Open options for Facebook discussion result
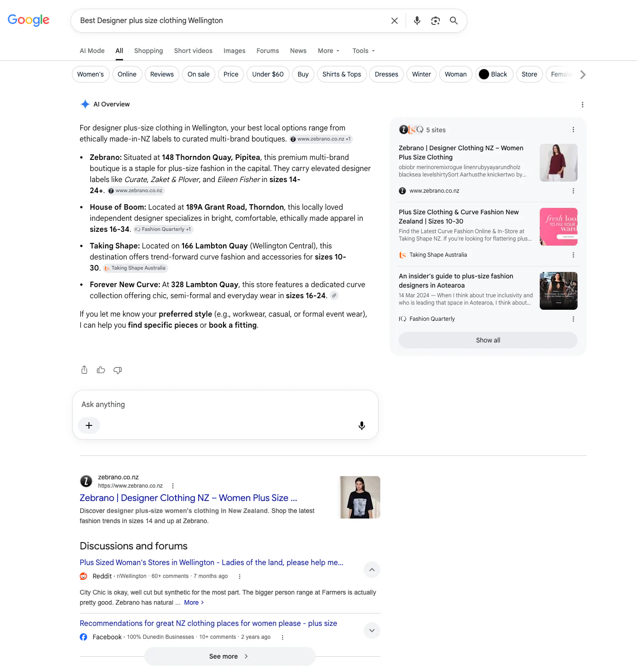This screenshot has height=672, width=637. pos(283,637)
